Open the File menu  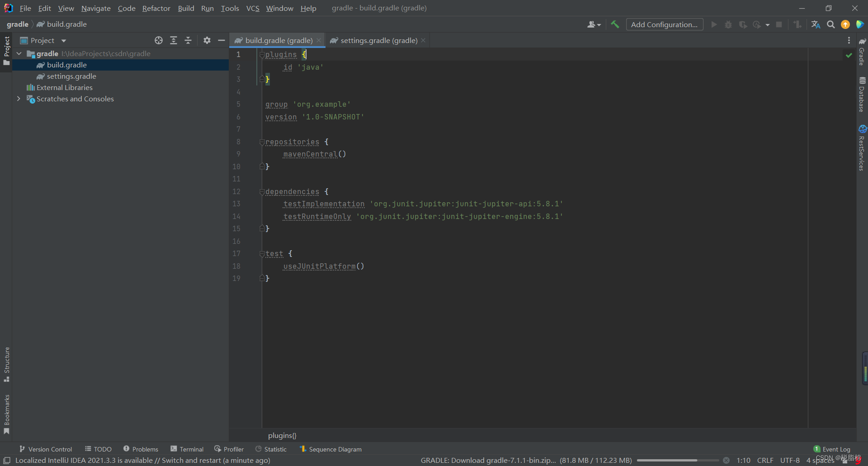(25, 8)
